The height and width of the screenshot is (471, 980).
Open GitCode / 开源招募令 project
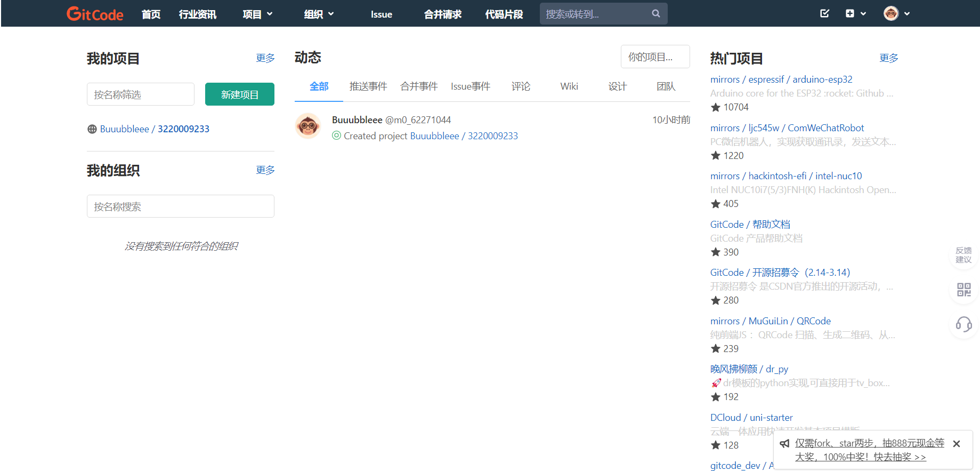(x=780, y=273)
